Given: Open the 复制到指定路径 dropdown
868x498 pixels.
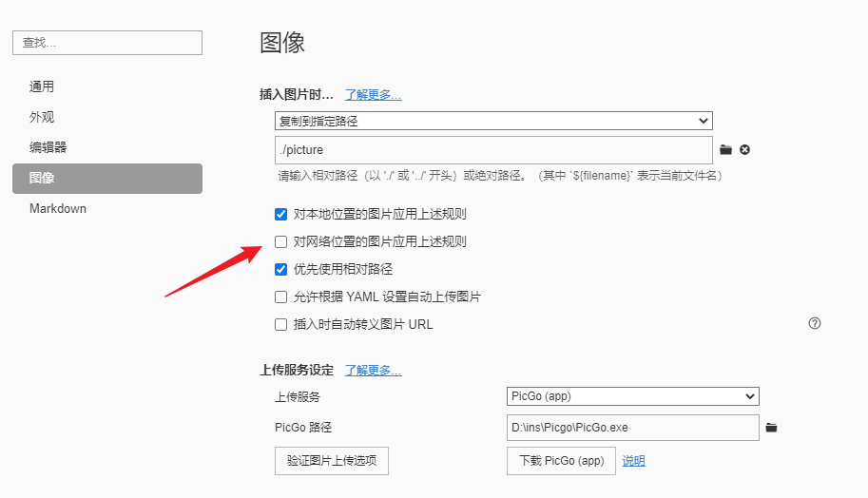Looking at the screenshot, I should pyautogui.click(x=493, y=121).
